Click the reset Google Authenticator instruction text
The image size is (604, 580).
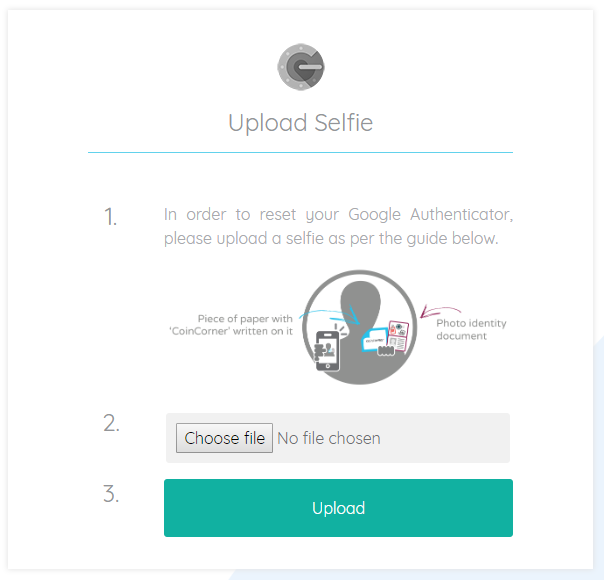pyautogui.click(x=338, y=226)
